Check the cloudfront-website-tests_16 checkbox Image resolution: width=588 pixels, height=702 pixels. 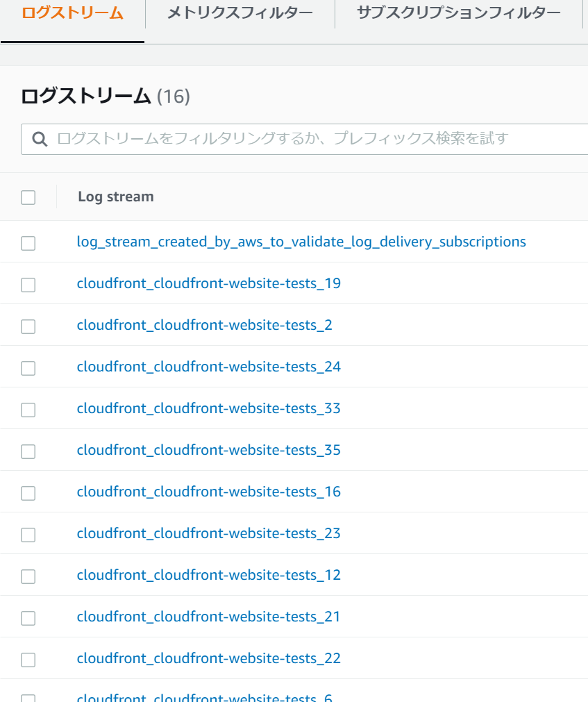pos(28,492)
